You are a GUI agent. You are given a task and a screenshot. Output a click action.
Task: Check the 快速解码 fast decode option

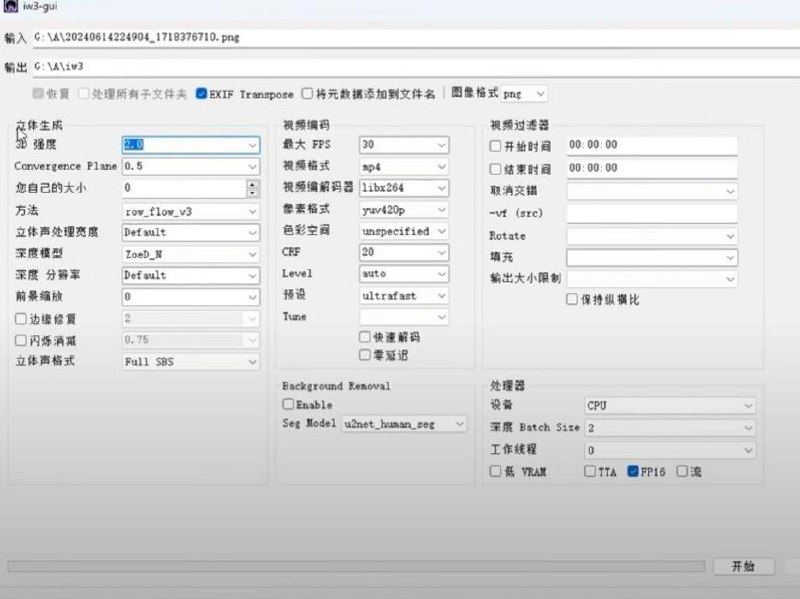(365, 337)
